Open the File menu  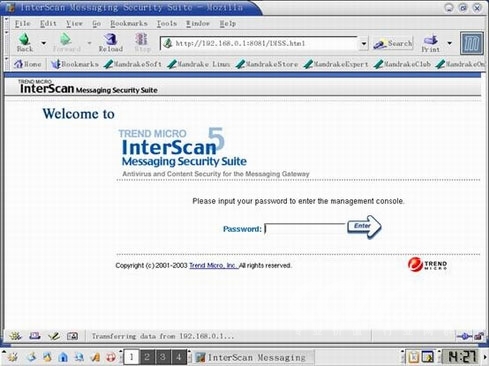click(23, 23)
